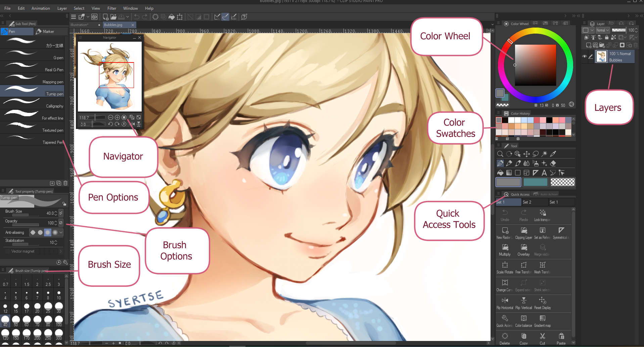The width and height of the screenshot is (644, 347).
Task: Open the layer blending mode Normal dropdown
Action: click(603, 30)
